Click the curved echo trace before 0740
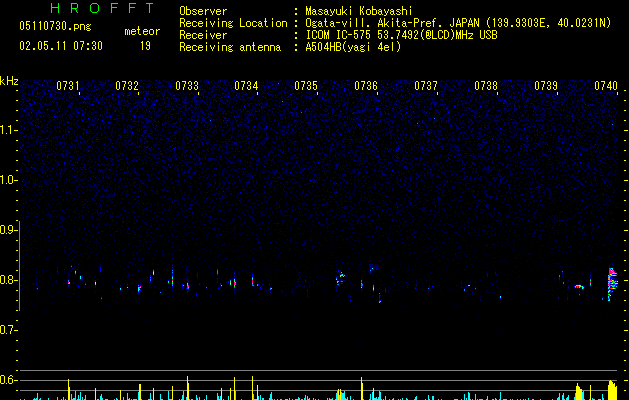This screenshot has height=400, width=629. click(x=579, y=286)
